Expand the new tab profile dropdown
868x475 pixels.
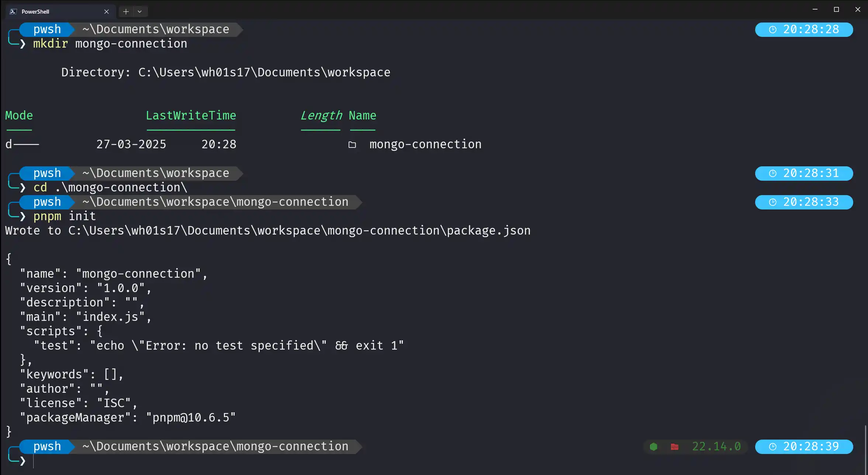(140, 11)
